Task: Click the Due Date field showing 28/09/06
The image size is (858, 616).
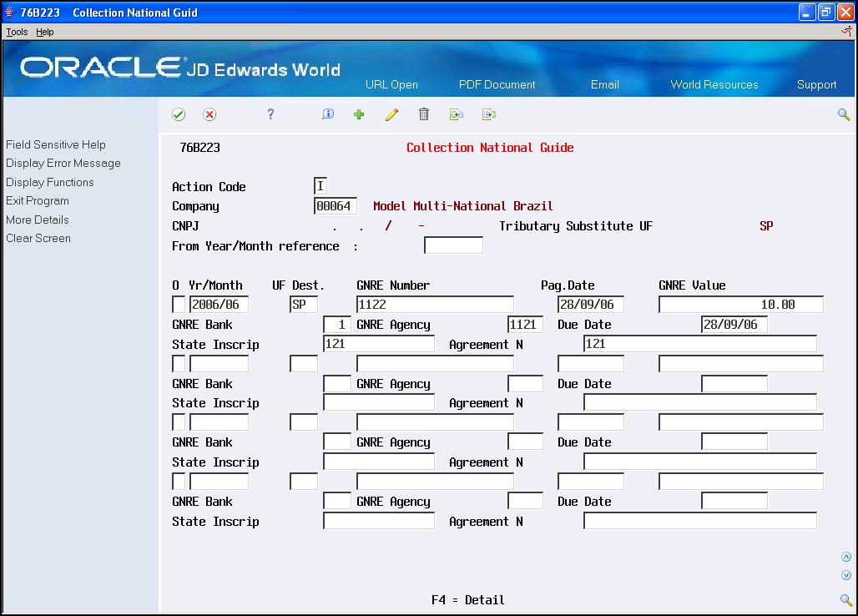Action: (x=734, y=325)
